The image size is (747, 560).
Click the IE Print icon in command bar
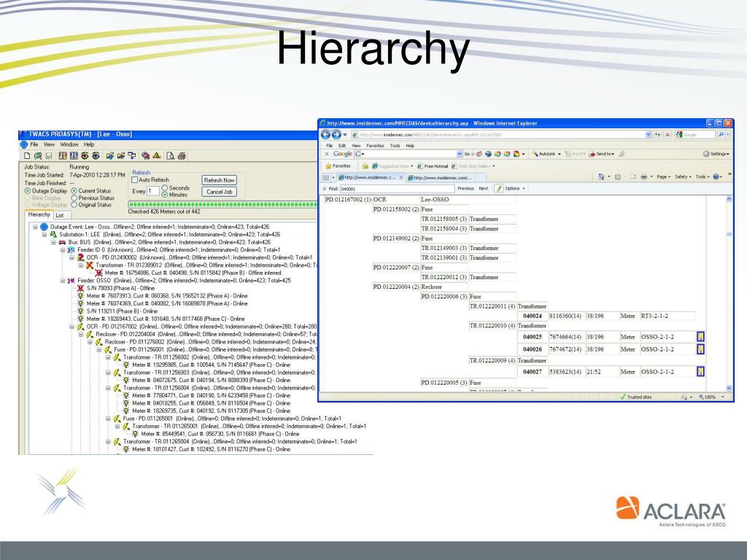tap(644, 177)
